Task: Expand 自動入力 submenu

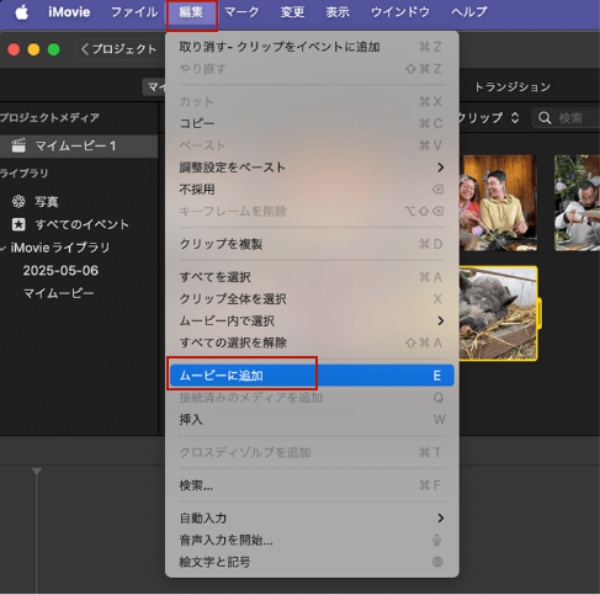Action: point(312,518)
